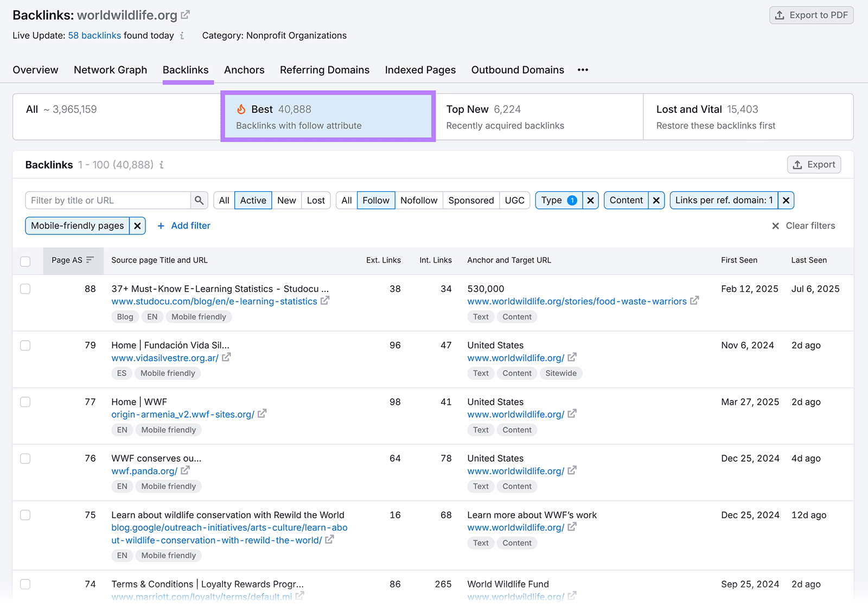Open the Content filter dropdown

click(627, 200)
